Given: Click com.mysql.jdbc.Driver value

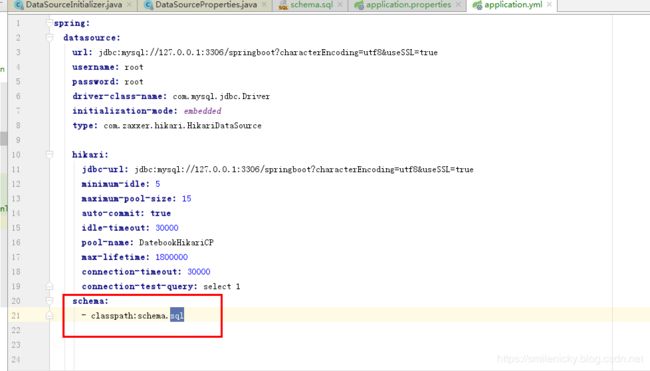Looking at the screenshot, I should coord(221,97).
